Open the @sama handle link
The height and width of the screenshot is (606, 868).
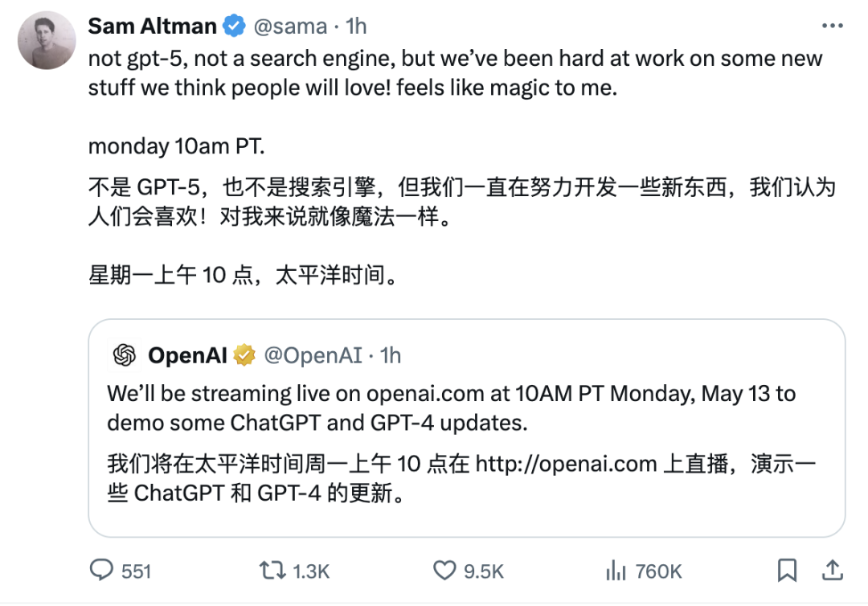[290, 27]
